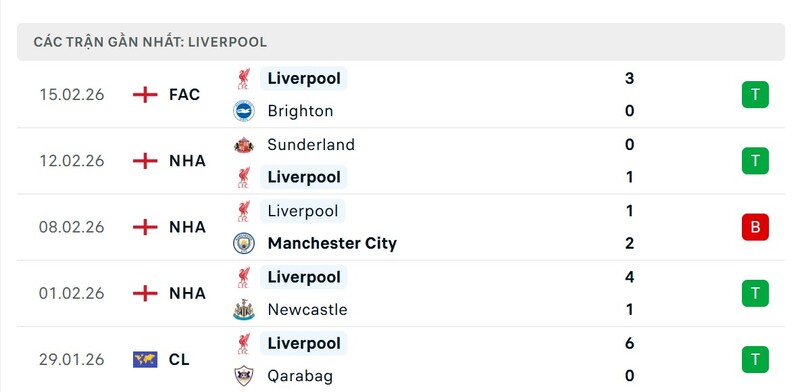800x392 pixels.
Task: Click the world flag icon beside CL
Action: click(145, 359)
